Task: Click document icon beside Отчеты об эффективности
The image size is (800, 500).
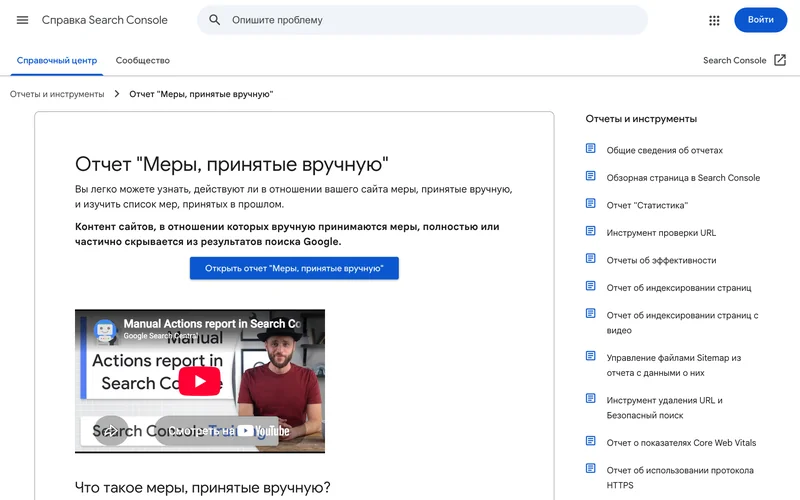Action: [x=591, y=259]
